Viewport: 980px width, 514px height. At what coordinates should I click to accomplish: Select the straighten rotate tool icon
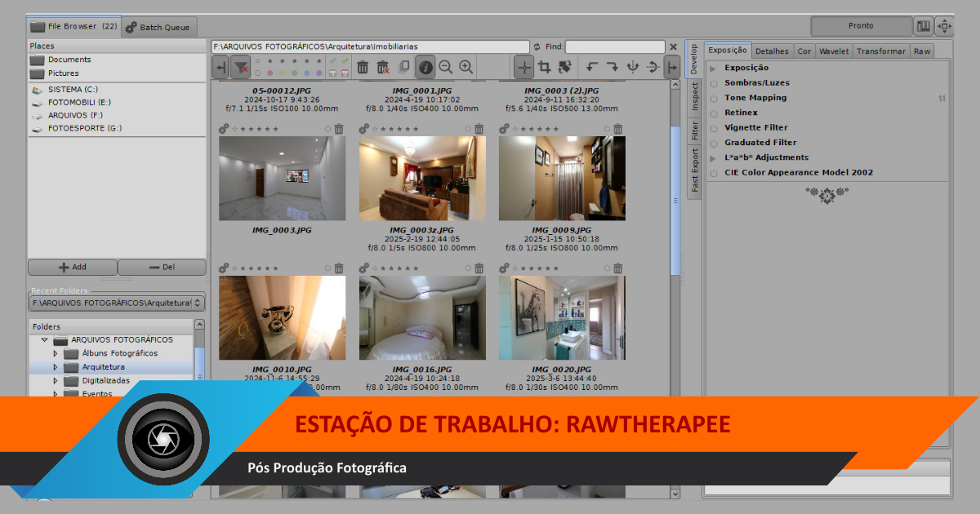(564, 68)
